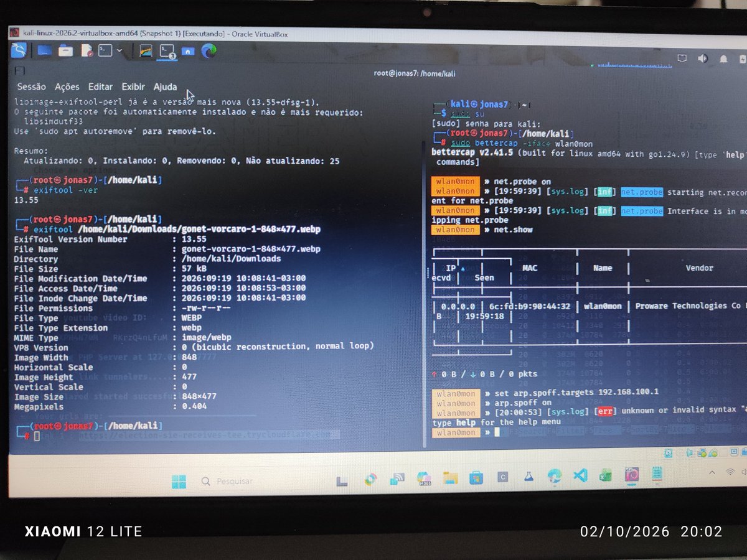Viewport: 747px width, 560px height.
Task: Click the Name column header in the bettercap table
Action: 603,268
